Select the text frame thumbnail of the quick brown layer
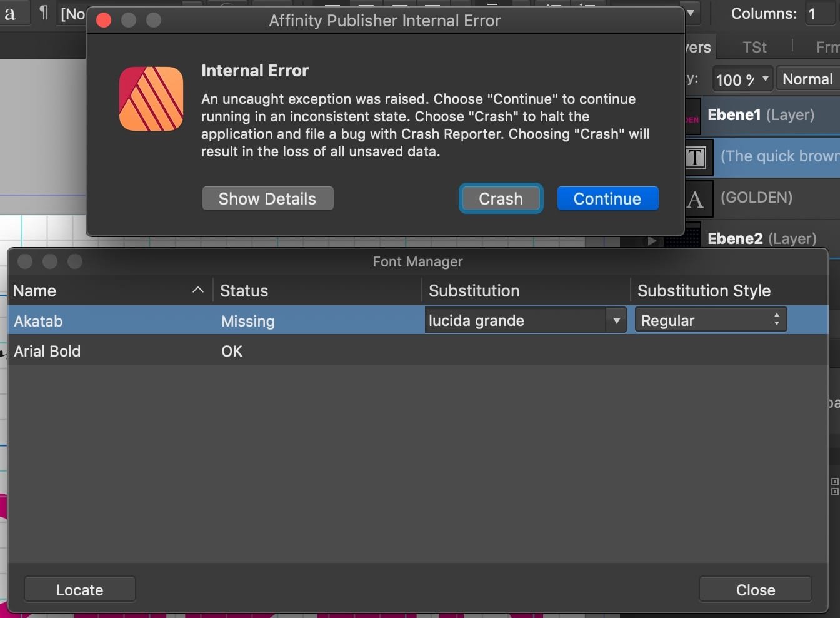Screen dimensions: 840x618 [694, 158]
